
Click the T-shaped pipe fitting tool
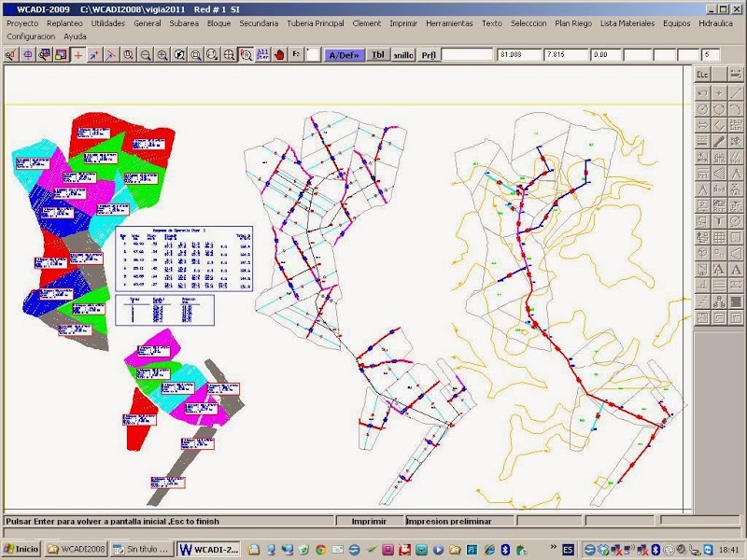[719, 221]
